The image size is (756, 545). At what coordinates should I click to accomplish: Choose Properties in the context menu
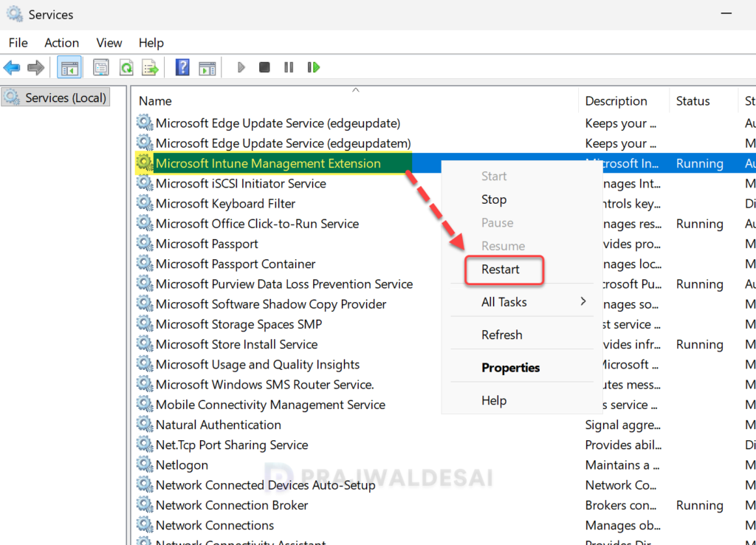pyautogui.click(x=510, y=368)
